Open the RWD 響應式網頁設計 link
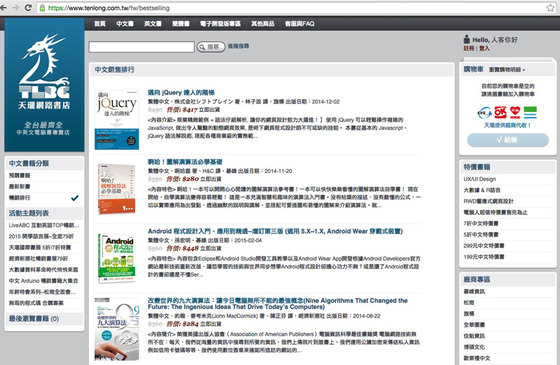The width and height of the screenshot is (560, 365). coord(489,201)
